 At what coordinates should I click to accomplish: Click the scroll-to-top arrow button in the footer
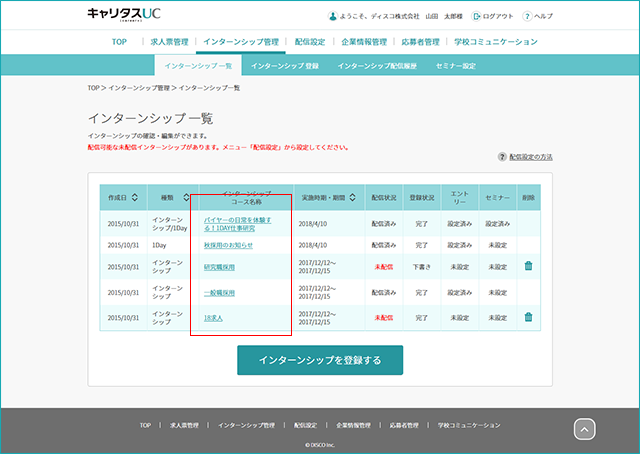coord(584,429)
